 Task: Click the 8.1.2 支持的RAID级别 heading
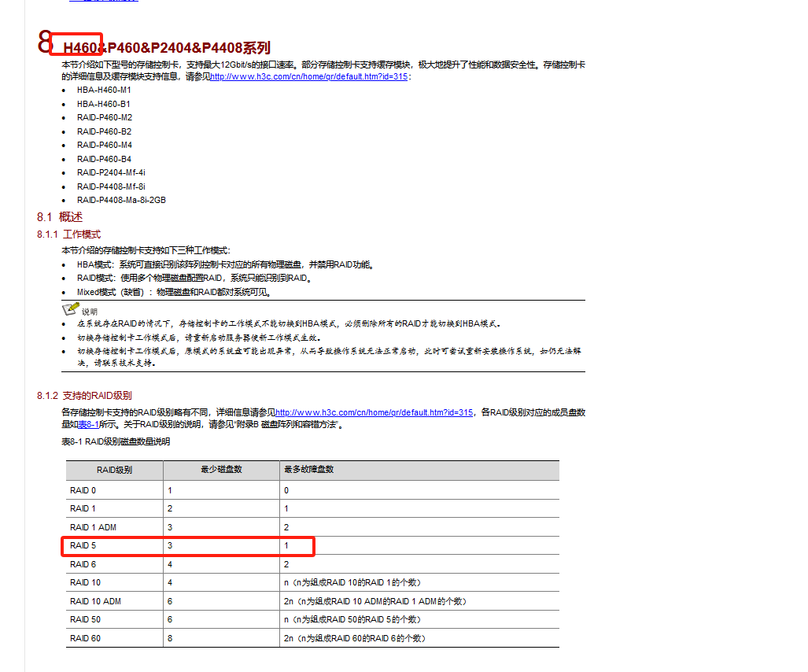pyautogui.click(x=84, y=396)
